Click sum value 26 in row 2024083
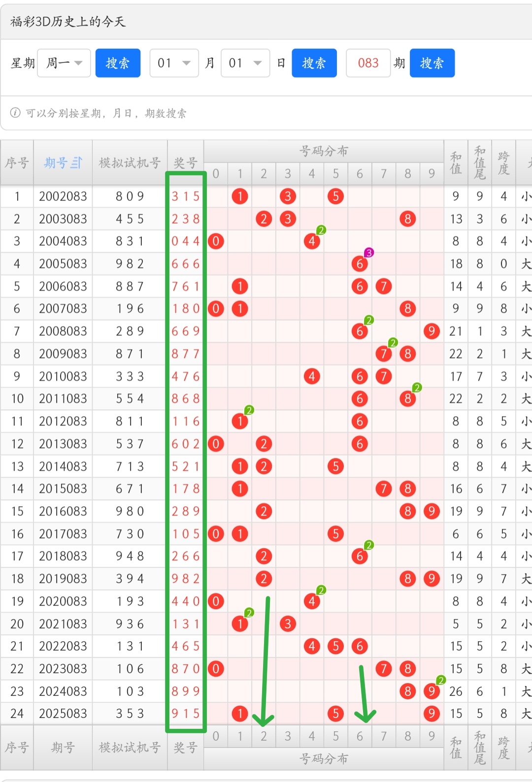 (x=456, y=692)
